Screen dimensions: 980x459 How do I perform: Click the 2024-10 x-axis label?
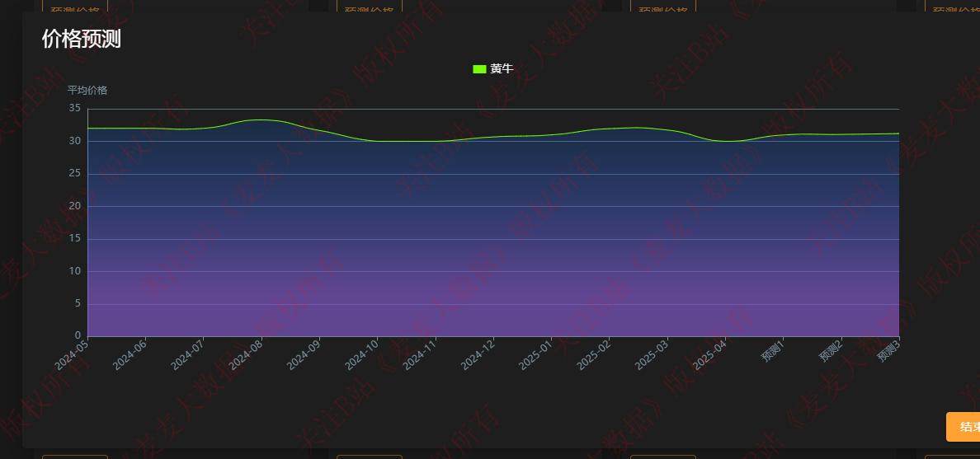tap(362, 354)
